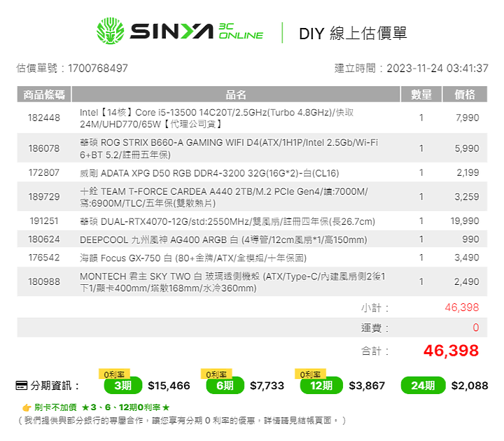Image resolution: width=504 pixels, height=441 pixels.
Task: Click the green 刷卡不加價 promo text
Action: 102,407
